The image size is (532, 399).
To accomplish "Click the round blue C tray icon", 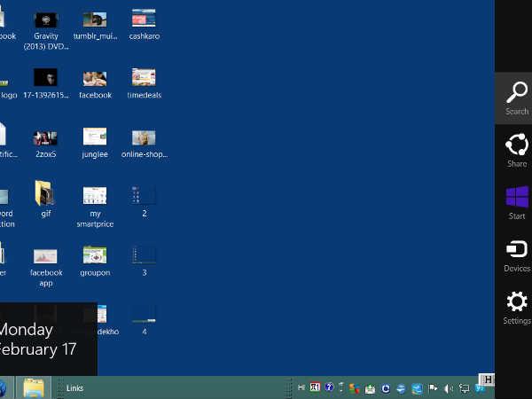I will [x=386, y=388].
